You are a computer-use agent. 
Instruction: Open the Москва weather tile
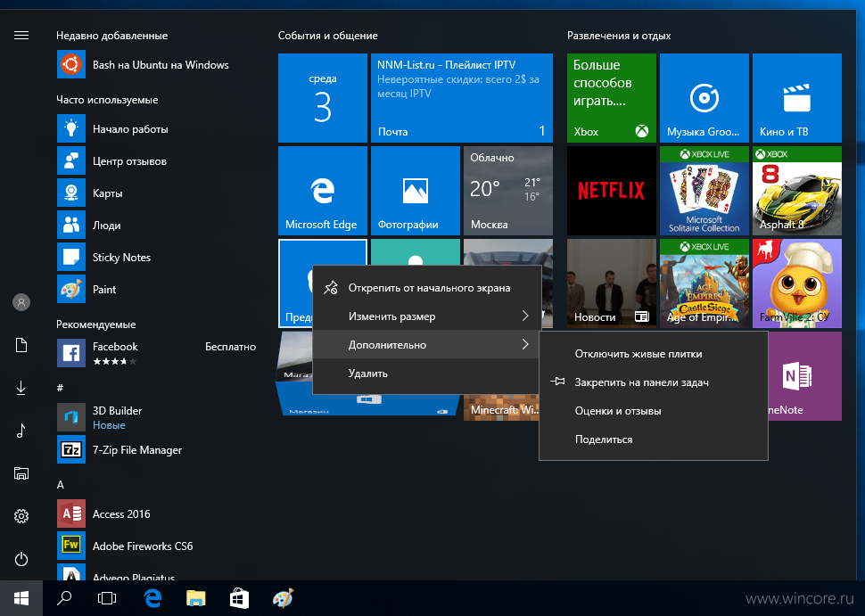[x=508, y=190]
